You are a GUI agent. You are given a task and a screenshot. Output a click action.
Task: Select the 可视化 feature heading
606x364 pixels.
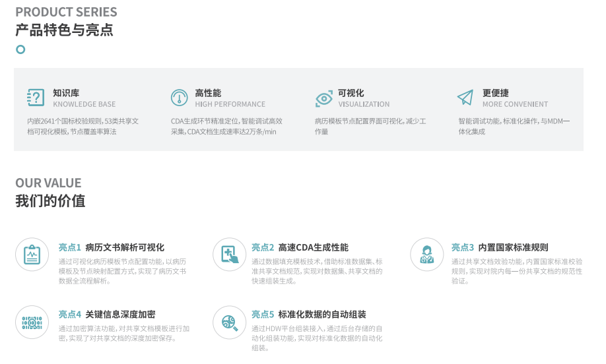(351, 93)
